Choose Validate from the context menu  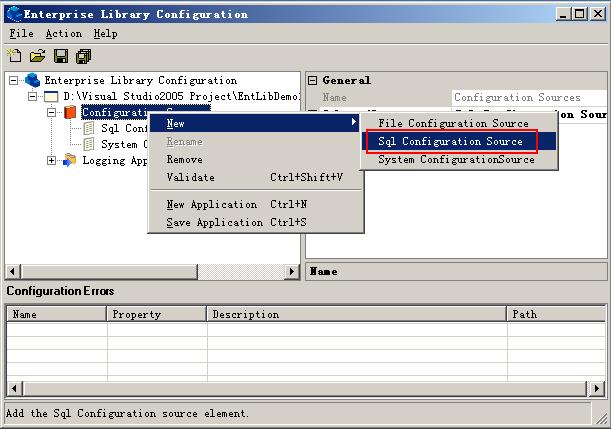coord(190,177)
